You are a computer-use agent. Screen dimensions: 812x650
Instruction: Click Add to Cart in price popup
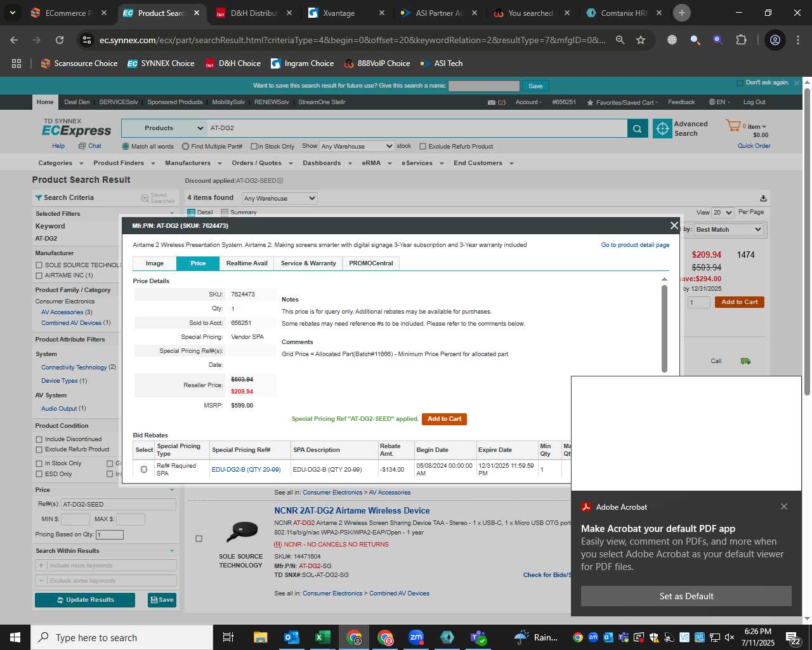pyautogui.click(x=444, y=419)
